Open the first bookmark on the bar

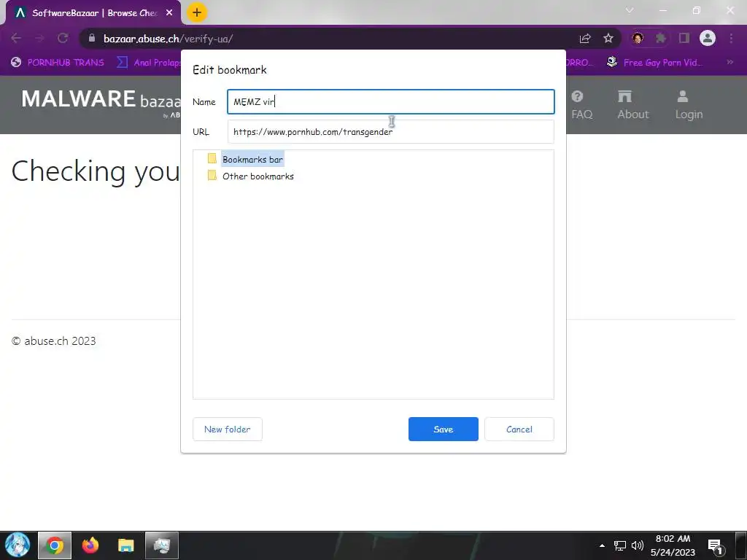click(58, 63)
